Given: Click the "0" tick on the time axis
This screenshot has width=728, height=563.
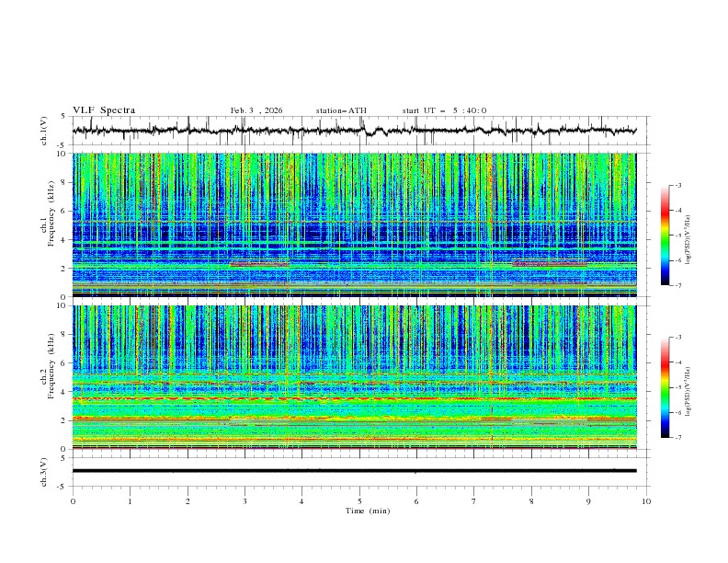Looking at the screenshot, I should click(x=73, y=501).
